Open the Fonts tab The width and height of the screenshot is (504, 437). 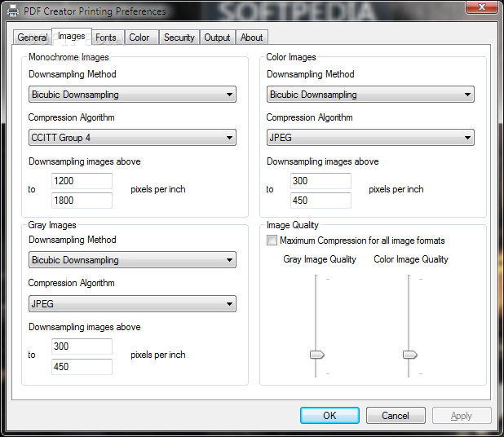[x=106, y=38]
